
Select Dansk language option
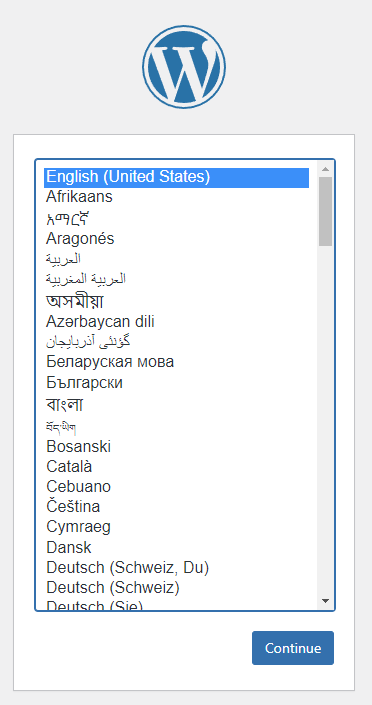(x=176, y=547)
